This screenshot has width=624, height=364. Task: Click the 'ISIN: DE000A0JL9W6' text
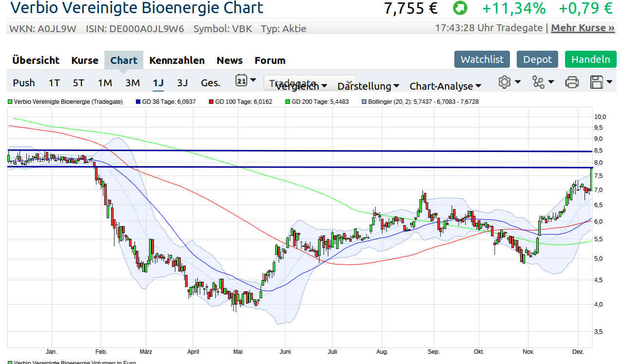135,29
